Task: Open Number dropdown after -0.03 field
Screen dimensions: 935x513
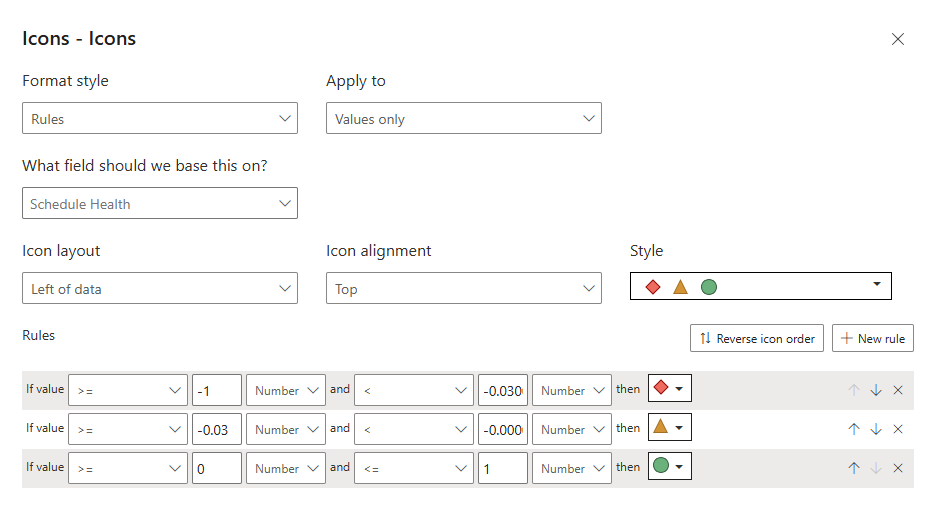Action: (286, 429)
